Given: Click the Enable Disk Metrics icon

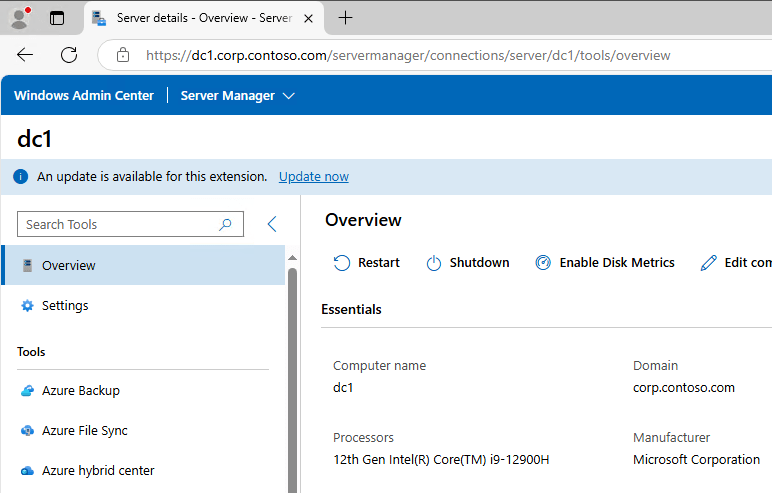Looking at the screenshot, I should [x=543, y=263].
